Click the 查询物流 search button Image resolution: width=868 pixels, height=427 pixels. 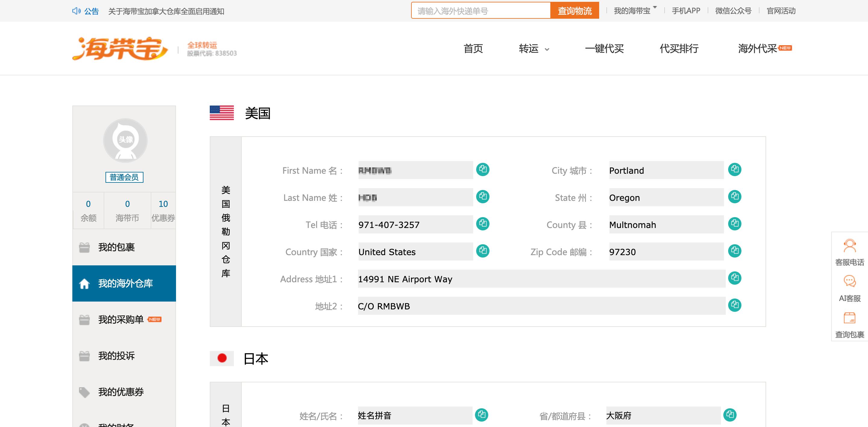pyautogui.click(x=574, y=11)
